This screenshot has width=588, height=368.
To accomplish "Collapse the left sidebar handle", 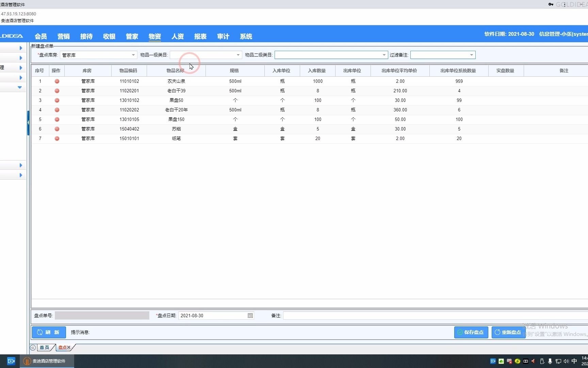I will [28, 123].
